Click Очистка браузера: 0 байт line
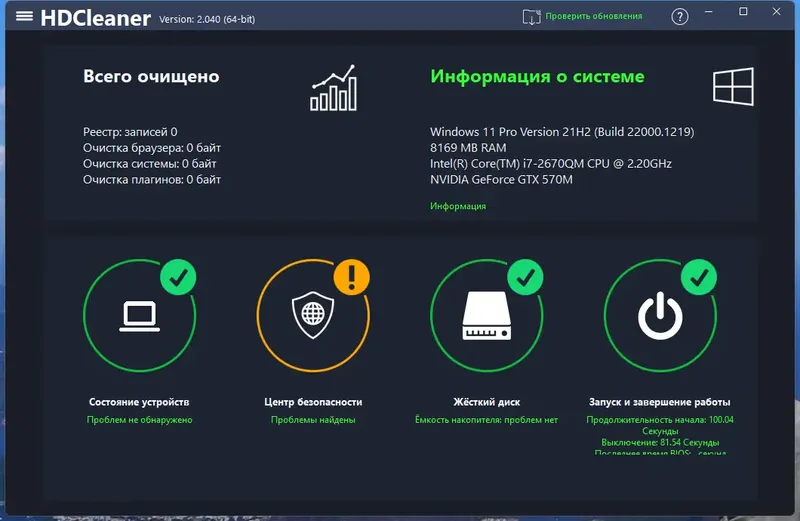Image resolution: width=800 pixels, height=521 pixels. coord(152,148)
